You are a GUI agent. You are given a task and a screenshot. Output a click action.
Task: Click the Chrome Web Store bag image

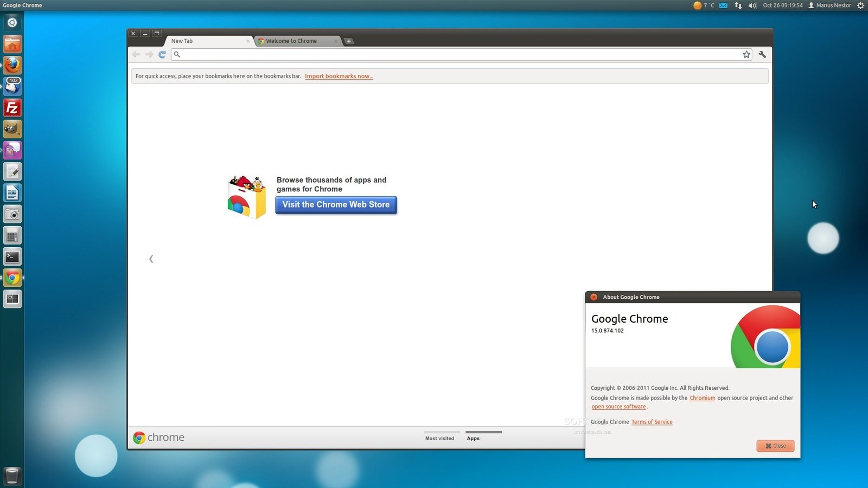[247, 197]
